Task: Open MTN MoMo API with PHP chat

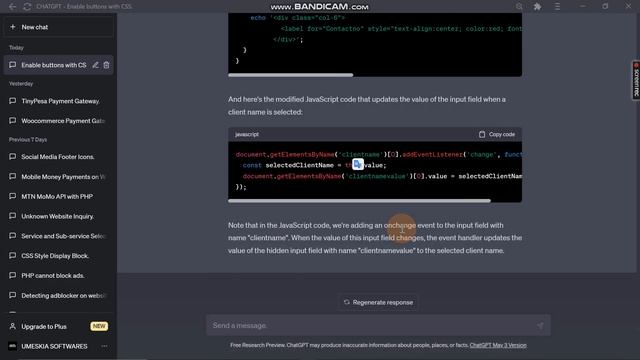Action: (x=58, y=196)
